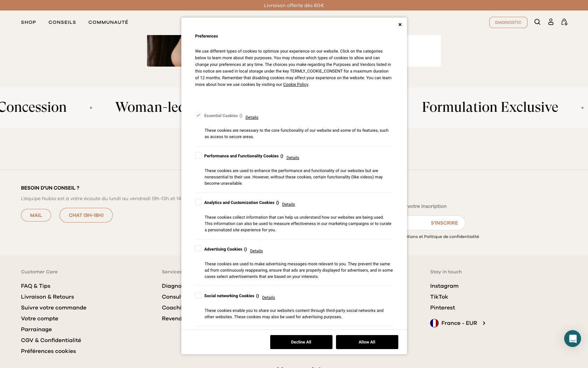Image resolution: width=588 pixels, height=368 pixels.
Task: Expand Details for Advertising Cookies
Action: click(x=256, y=251)
